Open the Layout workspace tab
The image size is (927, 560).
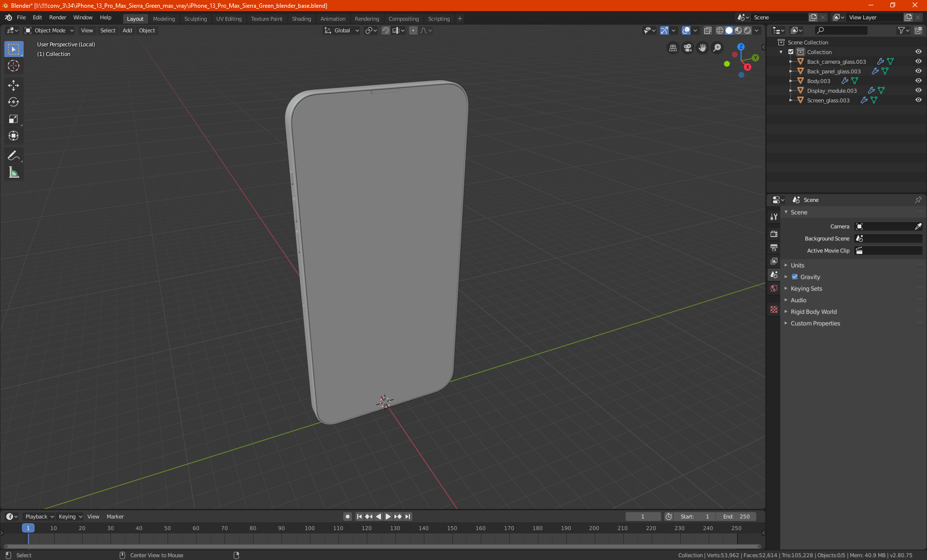click(134, 18)
